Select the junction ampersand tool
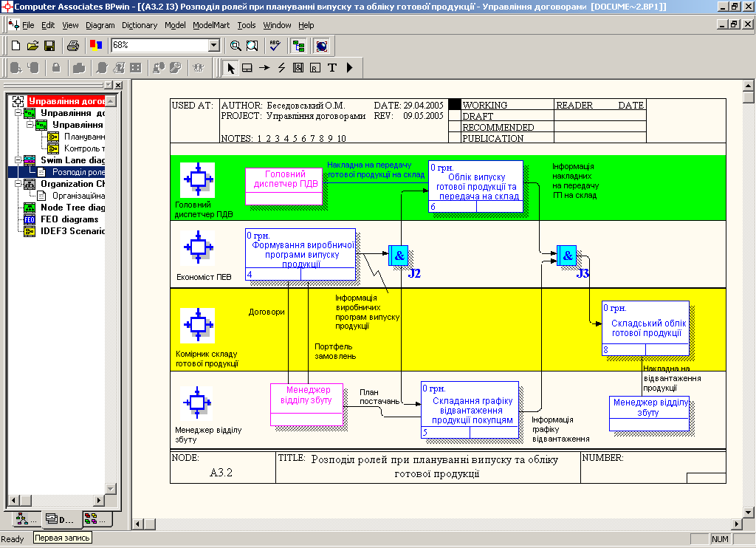756x548 pixels. [x=298, y=68]
